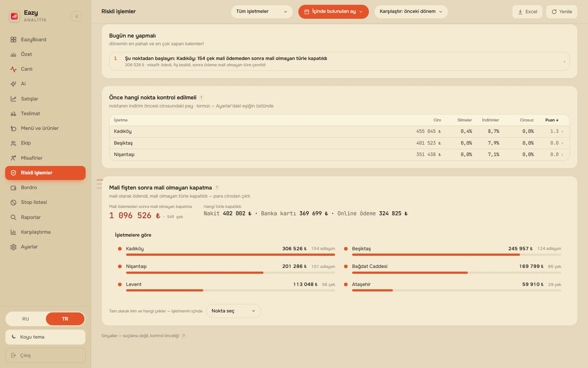Viewport: 588px width, 368px height.
Task: Click the Eazy Analitik logo icon
Action: [14, 16]
